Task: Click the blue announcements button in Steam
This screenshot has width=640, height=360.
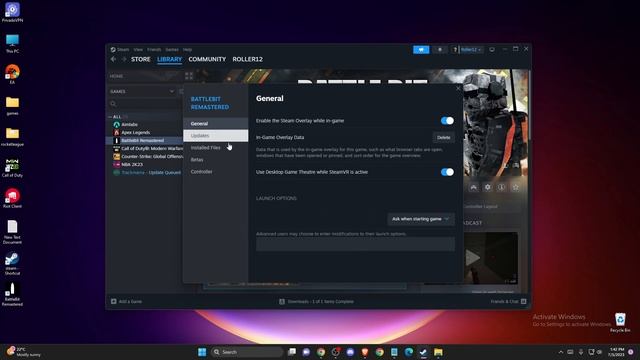Action: (x=421, y=49)
